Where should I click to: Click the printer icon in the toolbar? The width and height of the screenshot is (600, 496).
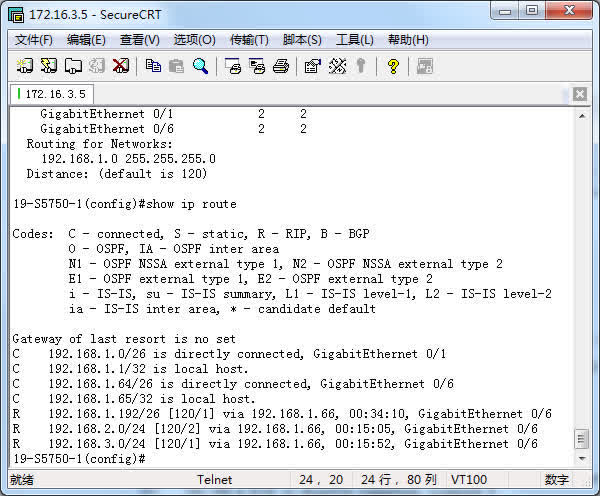(x=281, y=66)
